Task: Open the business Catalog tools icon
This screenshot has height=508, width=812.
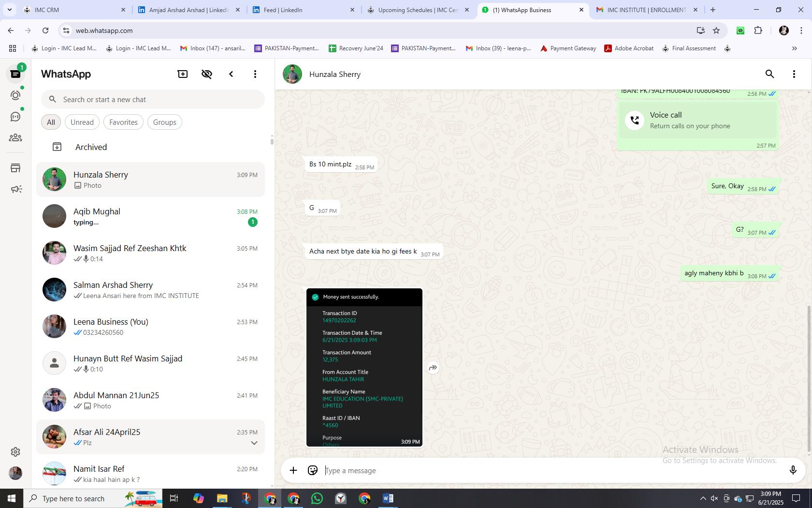Action: coord(15,168)
